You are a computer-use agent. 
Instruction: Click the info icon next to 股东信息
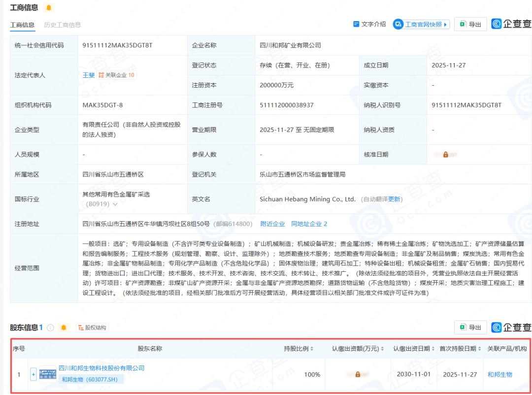point(50,328)
